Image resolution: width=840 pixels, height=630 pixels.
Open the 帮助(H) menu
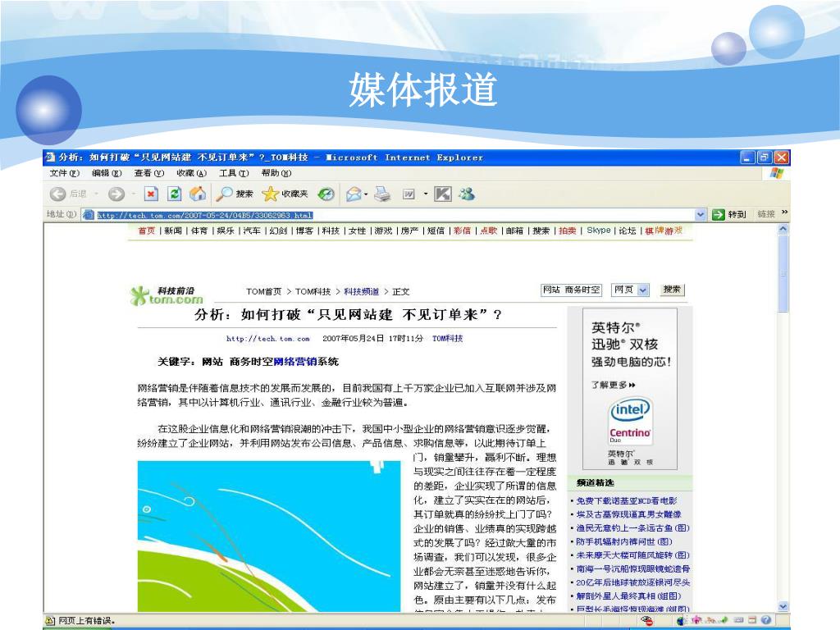coord(276,173)
